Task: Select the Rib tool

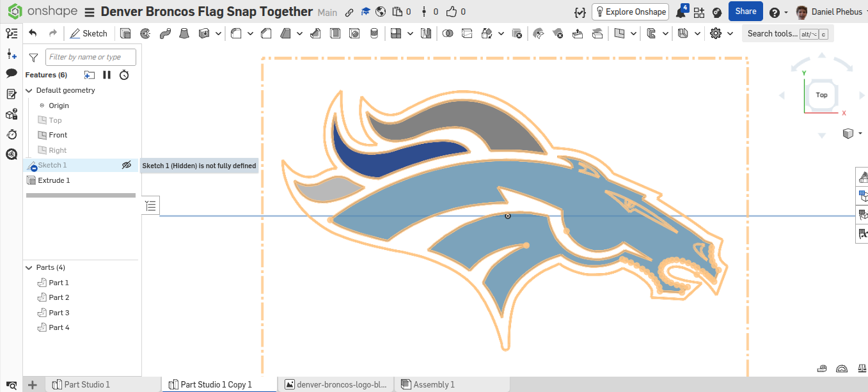Action: click(315, 33)
